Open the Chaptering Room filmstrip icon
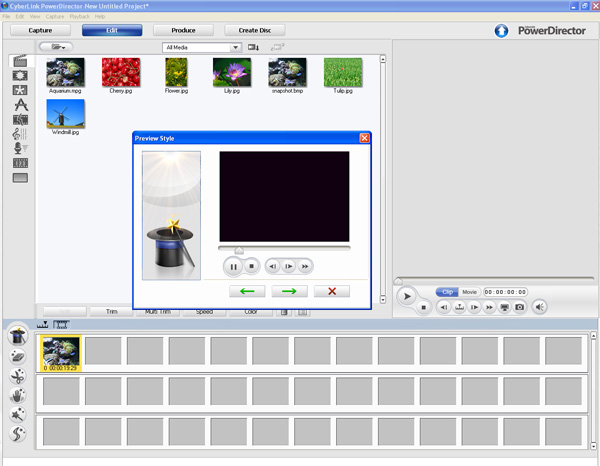 pyautogui.click(x=20, y=163)
